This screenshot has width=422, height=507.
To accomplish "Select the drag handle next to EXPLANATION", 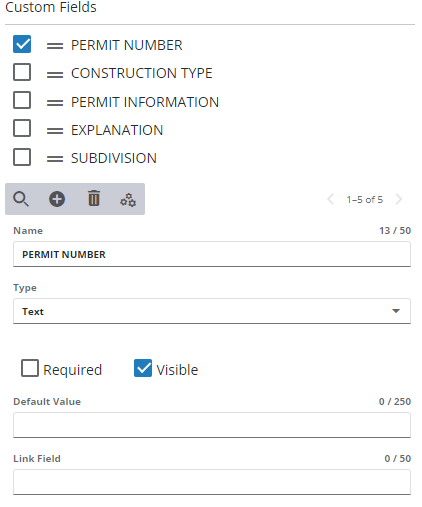I will point(55,131).
